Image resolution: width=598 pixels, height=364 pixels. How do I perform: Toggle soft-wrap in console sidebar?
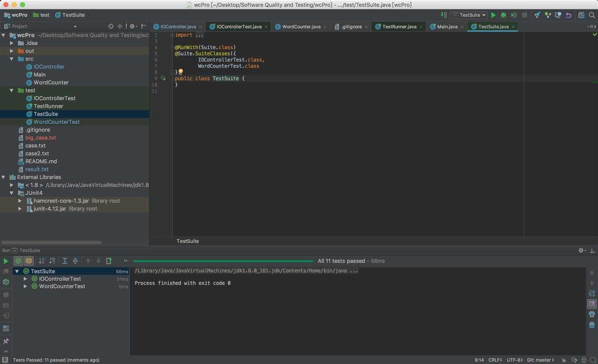click(x=592, y=293)
